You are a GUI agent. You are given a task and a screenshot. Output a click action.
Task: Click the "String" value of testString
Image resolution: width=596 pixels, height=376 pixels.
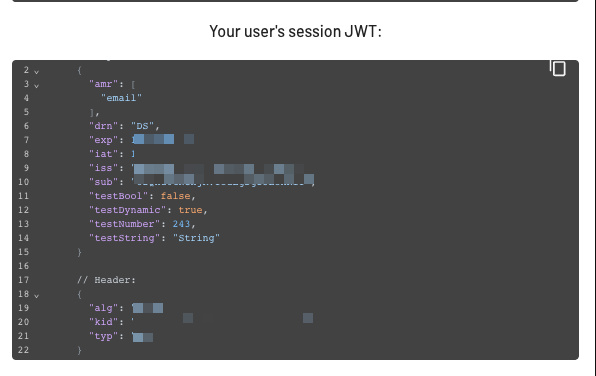196,238
